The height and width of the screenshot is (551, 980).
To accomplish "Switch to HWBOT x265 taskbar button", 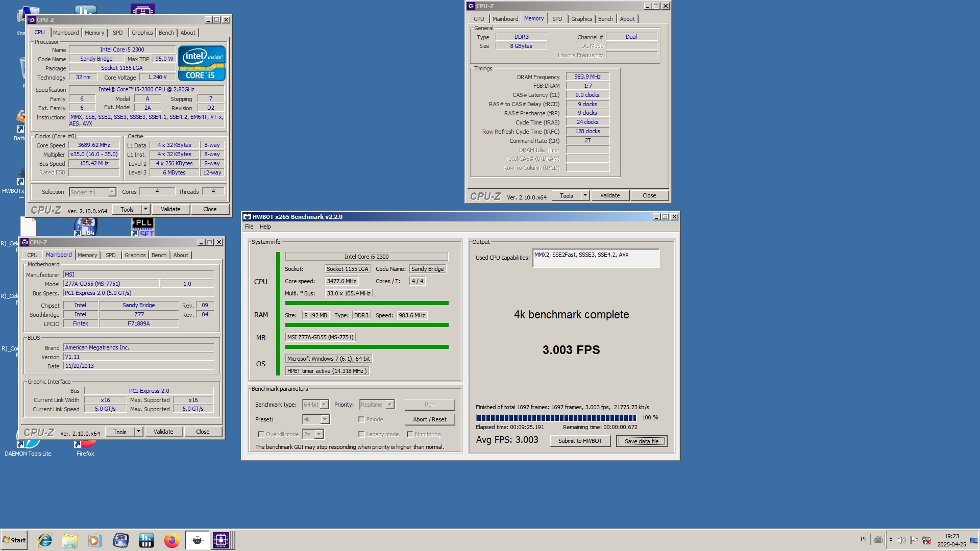I will [197, 540].
